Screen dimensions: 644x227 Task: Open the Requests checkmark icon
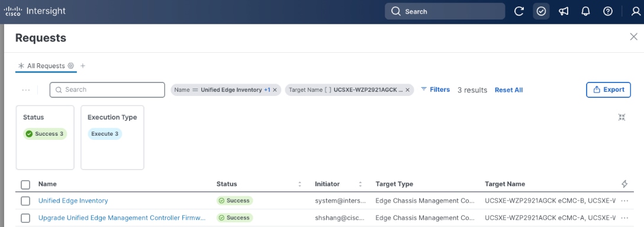(x=542, y=11)
